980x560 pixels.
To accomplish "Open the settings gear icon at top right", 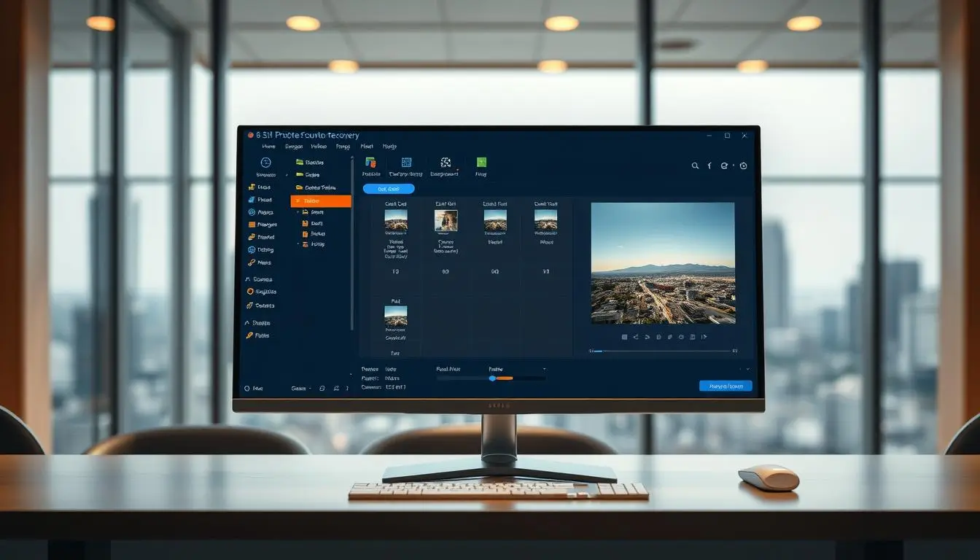I will click(x=743, y=166).
